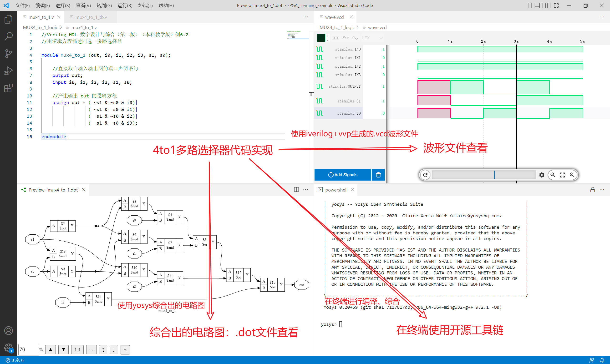Open the 查看(V) menu

[83, 5]
